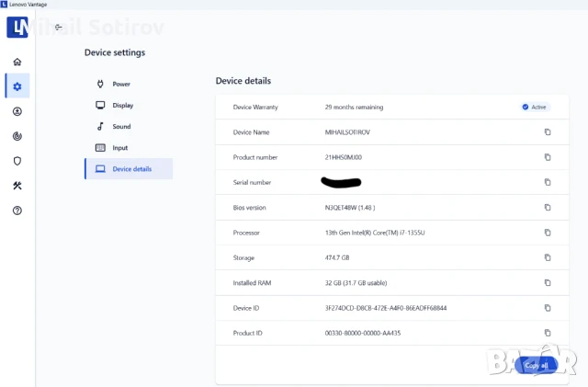Open the Smart performance radar icon

(x=17, y=136)
